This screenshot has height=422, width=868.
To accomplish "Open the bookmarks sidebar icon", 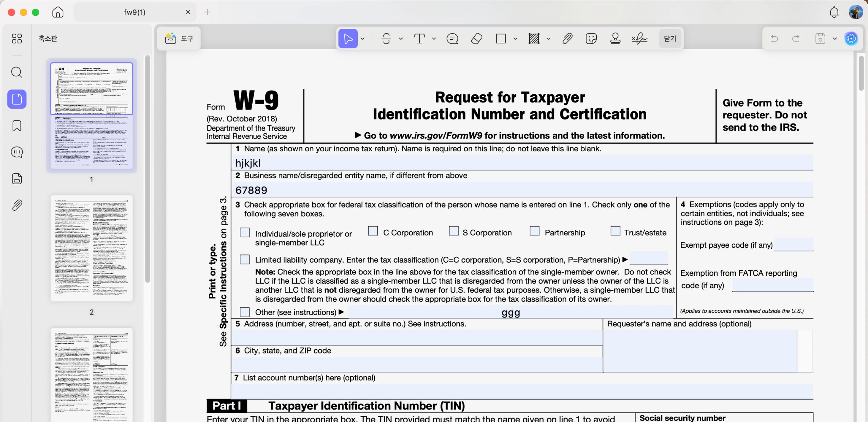I will click(17, 126).
